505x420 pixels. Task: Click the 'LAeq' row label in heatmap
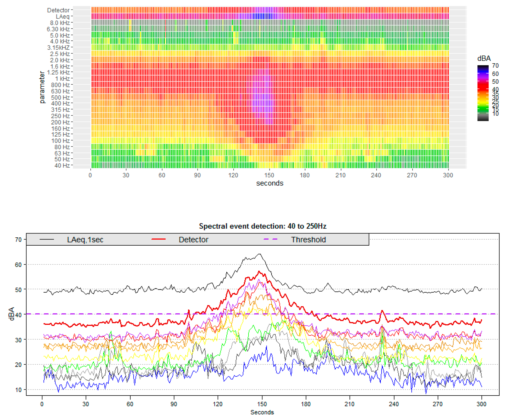click(63, 17)
